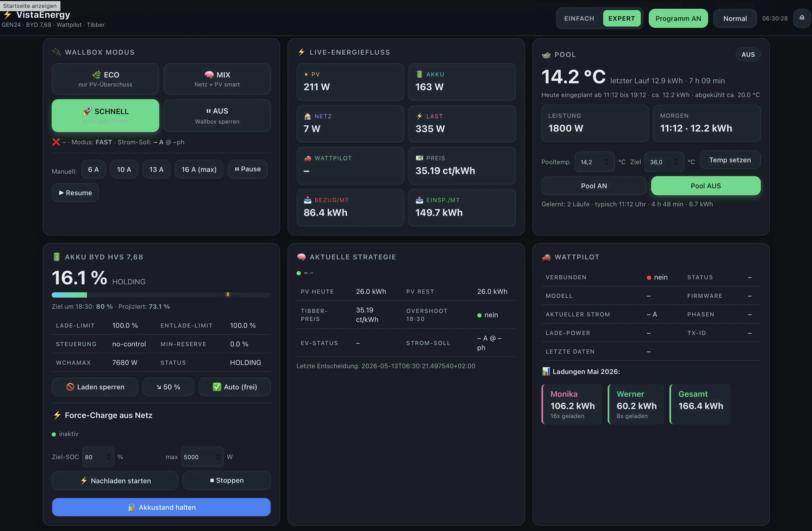This screenshot has height=531, width=812.
Task: Turn the pool on with Pool AN
Action: coord(594,186)
